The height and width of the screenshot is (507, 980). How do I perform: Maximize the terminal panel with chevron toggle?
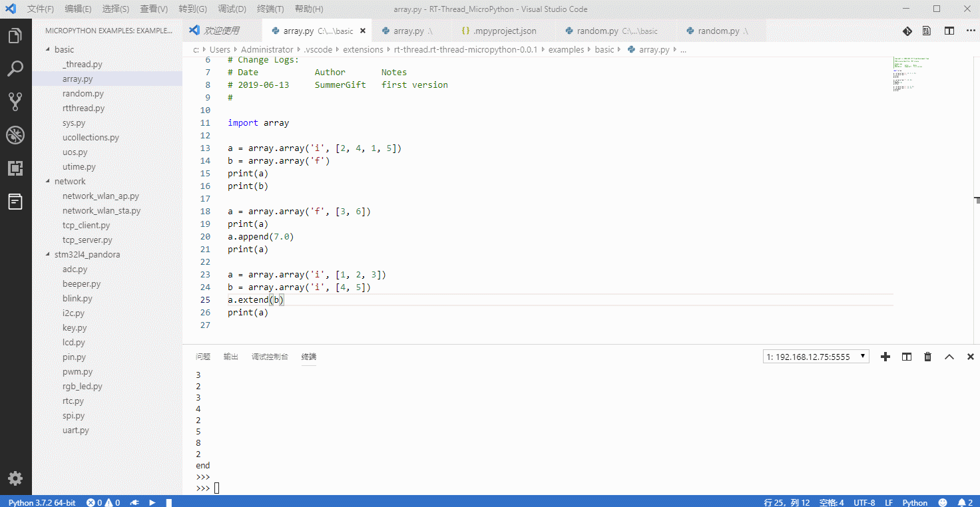click(949, 356)
